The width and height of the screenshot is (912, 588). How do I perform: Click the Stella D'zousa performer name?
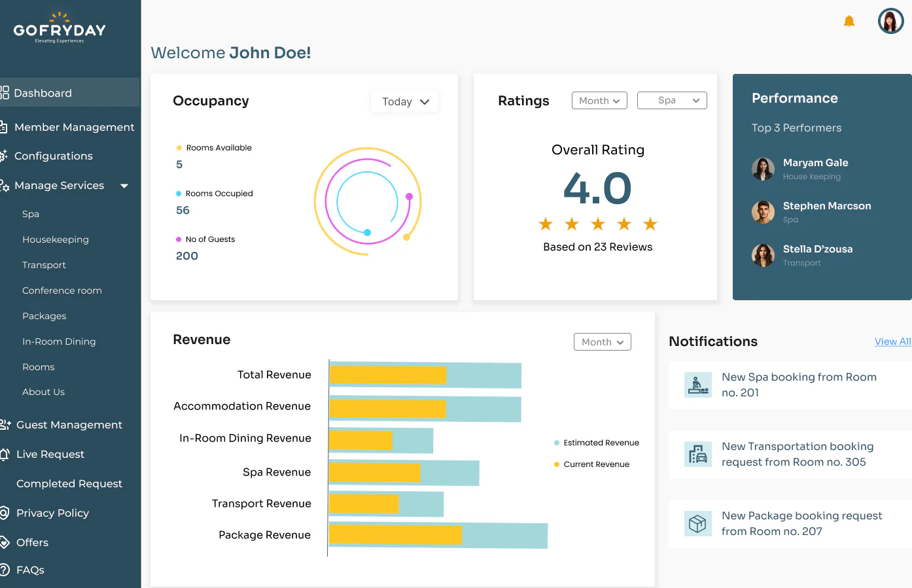coord(818,249)
